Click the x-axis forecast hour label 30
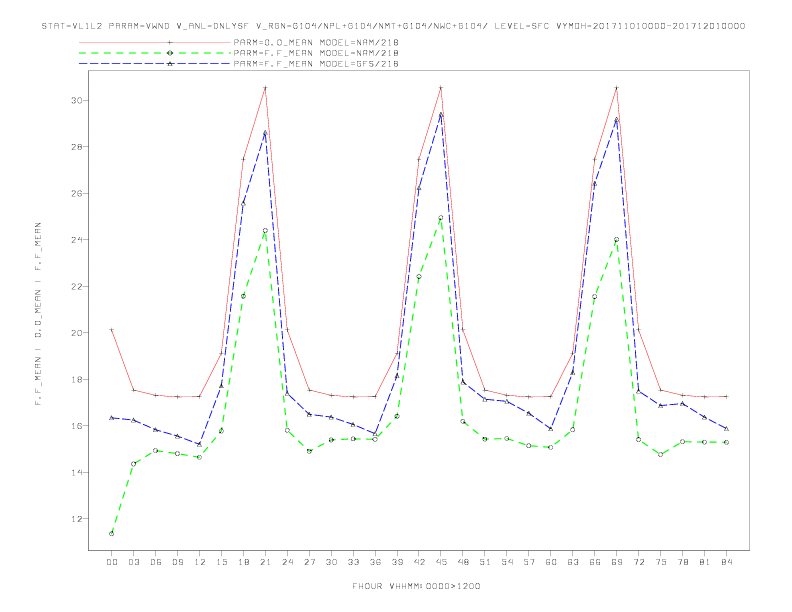This screenshot has width=792, height=612. (x=331, y=562)
